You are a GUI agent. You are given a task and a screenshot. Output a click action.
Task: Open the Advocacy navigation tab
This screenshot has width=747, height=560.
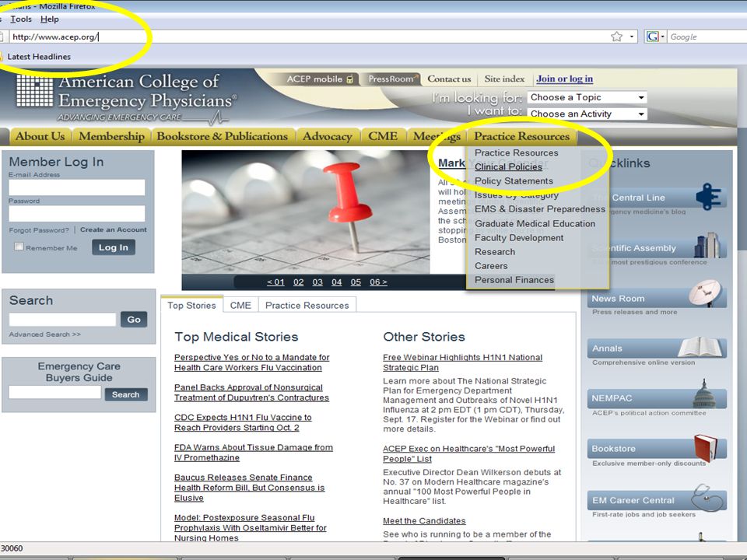pos(328,136)
